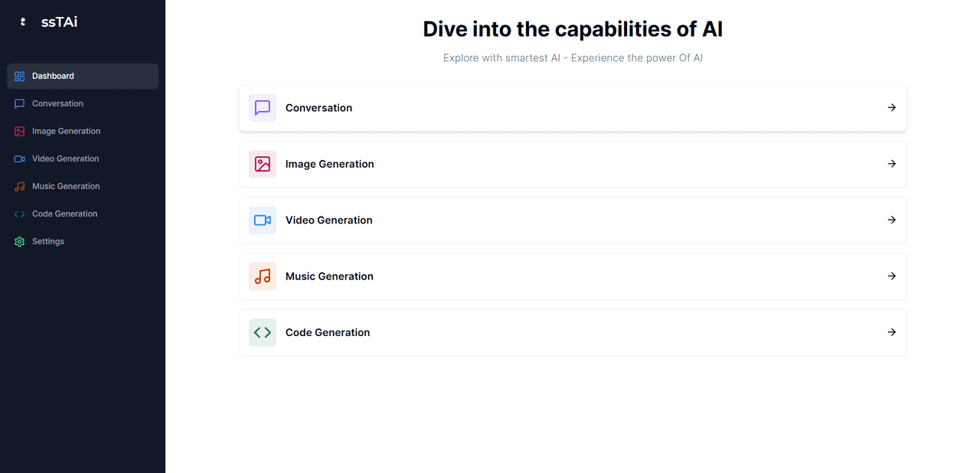Click the Music Generation note icon in sidebar
Viewport: 980px width, 473px height.
coord(20,187)
